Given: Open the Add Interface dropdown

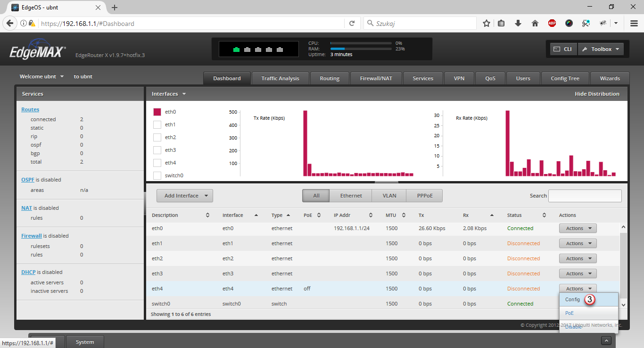Looking at the screenshot, I should pos(185,196).
